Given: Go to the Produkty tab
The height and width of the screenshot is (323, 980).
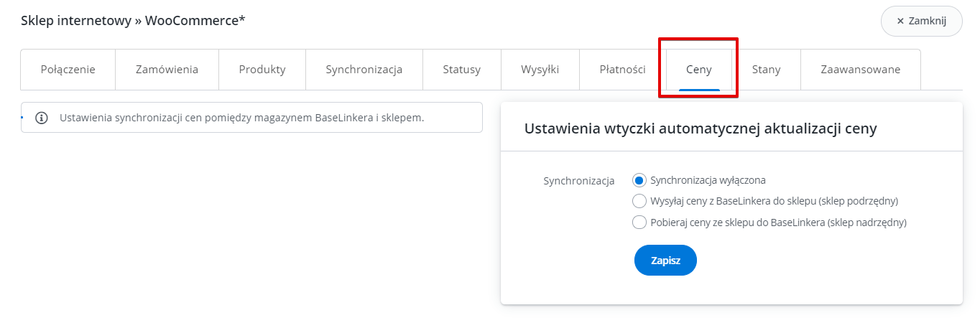Looking at the screenshot, I should 262,70.
